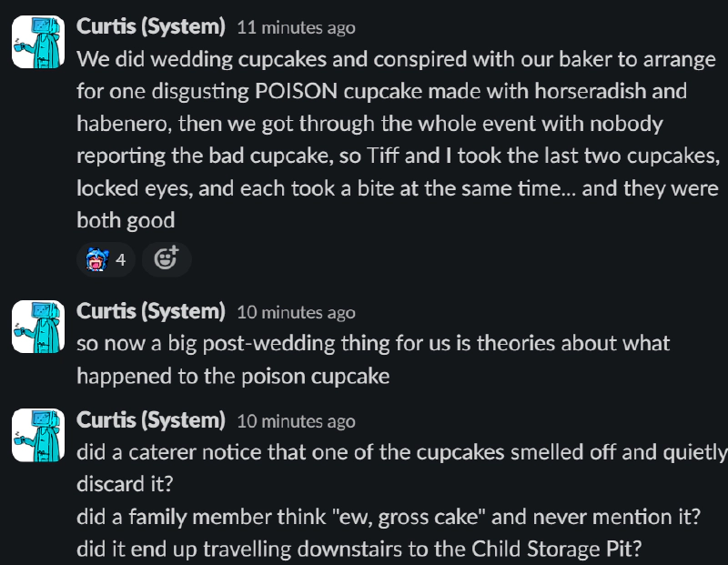The width and height of the screenshot is (728, 565).
Task: Click avatar next to the caterer theories message
Action: coord(38,435)
